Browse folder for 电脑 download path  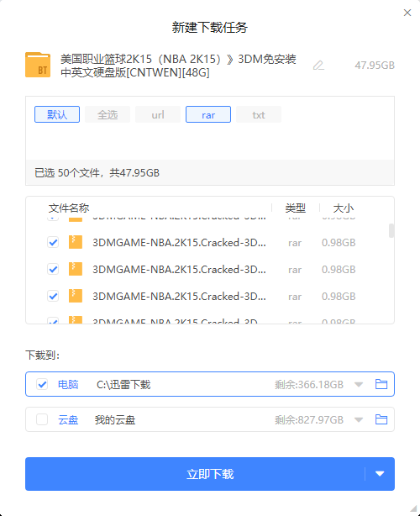tap(381, 384)
